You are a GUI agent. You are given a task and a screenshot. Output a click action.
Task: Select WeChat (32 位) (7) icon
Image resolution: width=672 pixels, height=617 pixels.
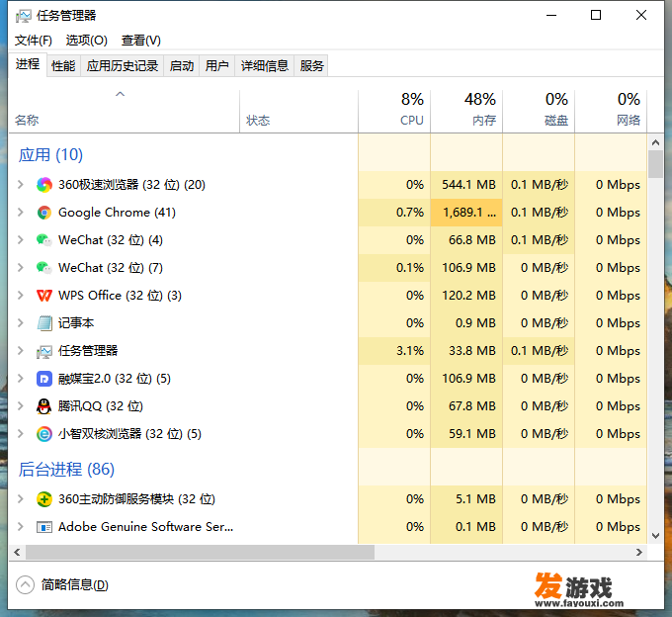click(x=44, y=268)
